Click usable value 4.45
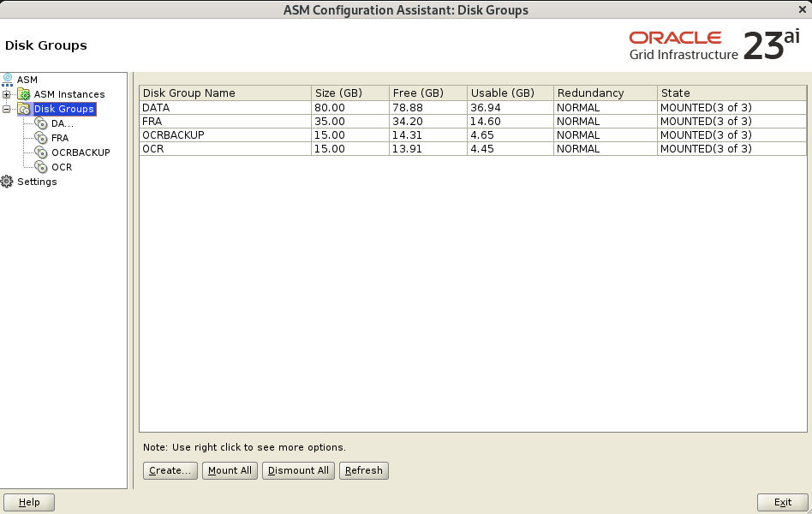This screenshot has height=514, width=812. coord(482,149)
